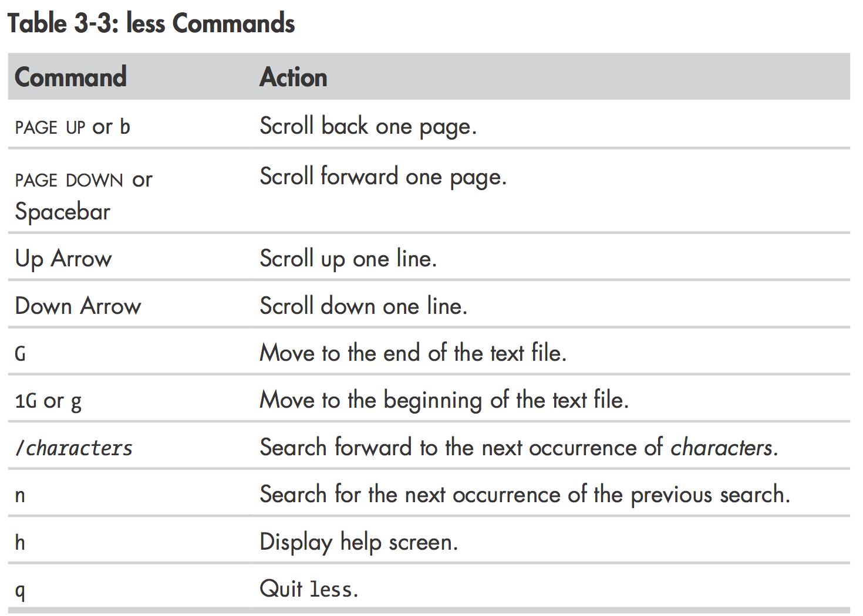Select the Command column header
863x616 pixels.
pyautogui.click(x=70, y=77)
